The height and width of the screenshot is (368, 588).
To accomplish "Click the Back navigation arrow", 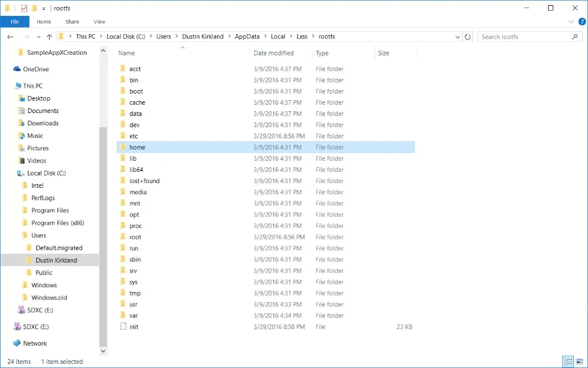I will click(x=10, y=37).
